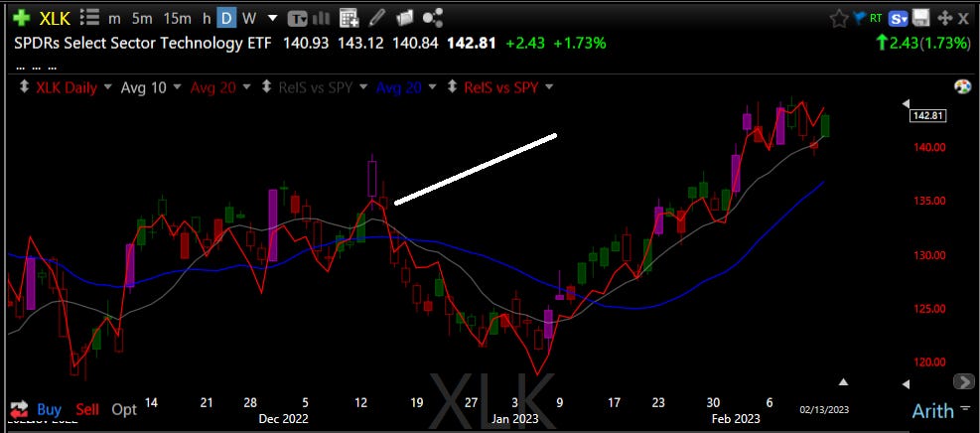Click the Opt options button
The image size is (980, 433).
coord(124,410)
